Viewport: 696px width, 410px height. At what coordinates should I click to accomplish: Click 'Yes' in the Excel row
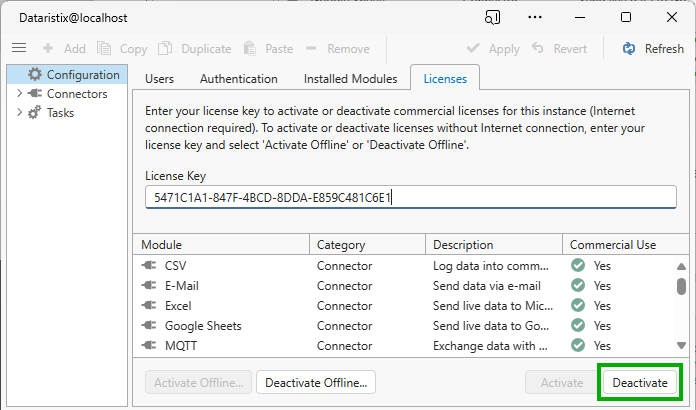coord(602,305)
